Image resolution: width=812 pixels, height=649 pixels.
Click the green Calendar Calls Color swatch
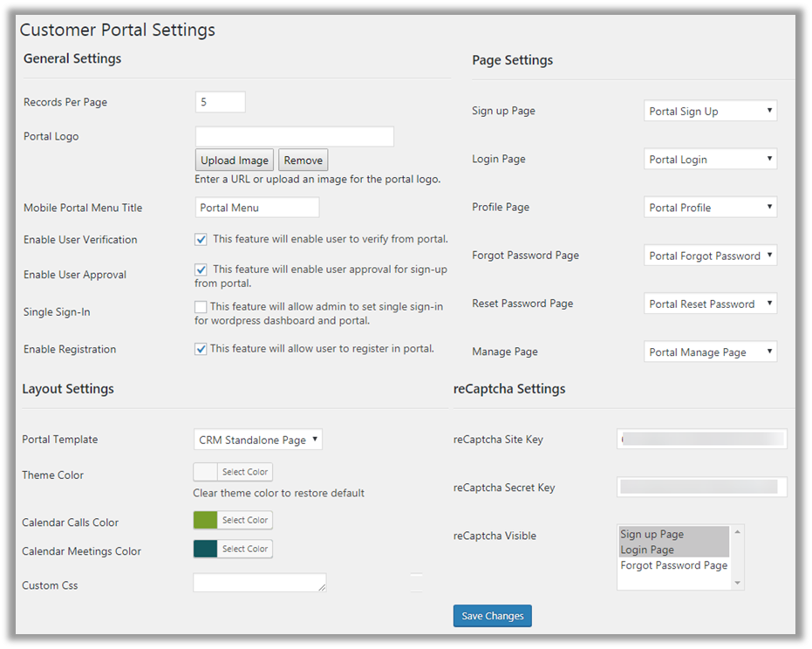click(x=206, y=520)
